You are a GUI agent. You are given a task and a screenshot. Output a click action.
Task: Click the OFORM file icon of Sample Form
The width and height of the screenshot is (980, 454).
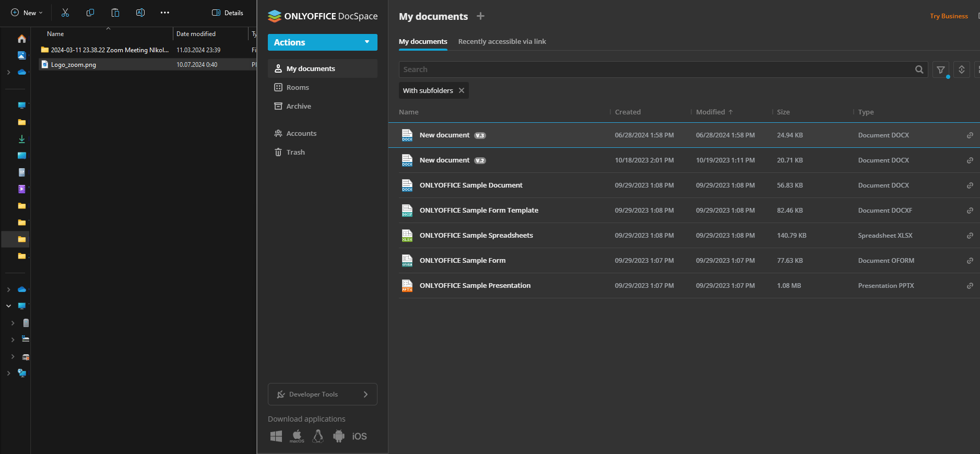[x=407, y=261]
